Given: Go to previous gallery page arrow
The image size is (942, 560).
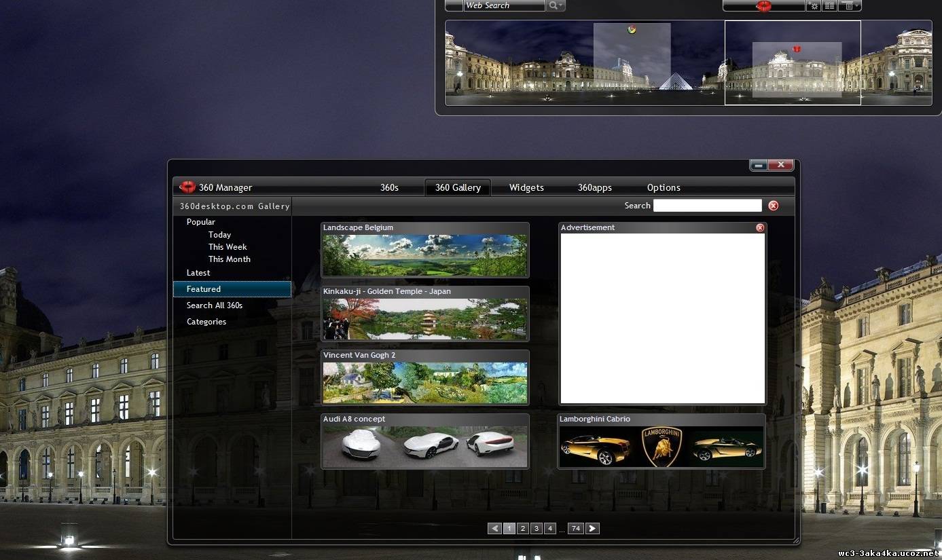Looking at the screenshot, I should point(494,529).
